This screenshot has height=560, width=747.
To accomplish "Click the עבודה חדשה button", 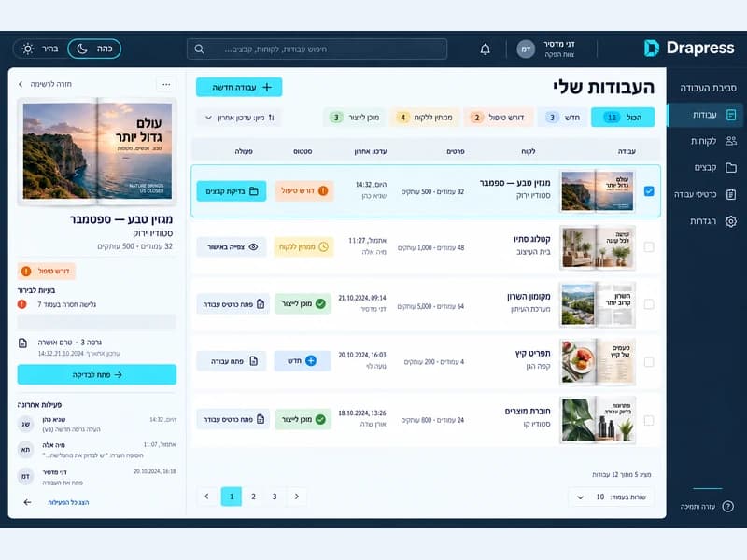I will tap(239, 87).
